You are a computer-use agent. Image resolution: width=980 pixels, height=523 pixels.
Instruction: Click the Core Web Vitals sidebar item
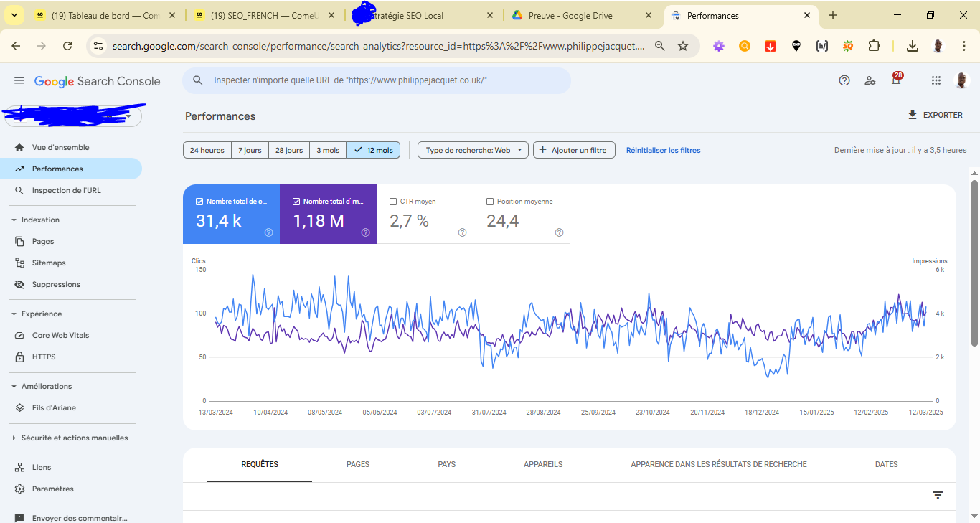pos(60,335)
